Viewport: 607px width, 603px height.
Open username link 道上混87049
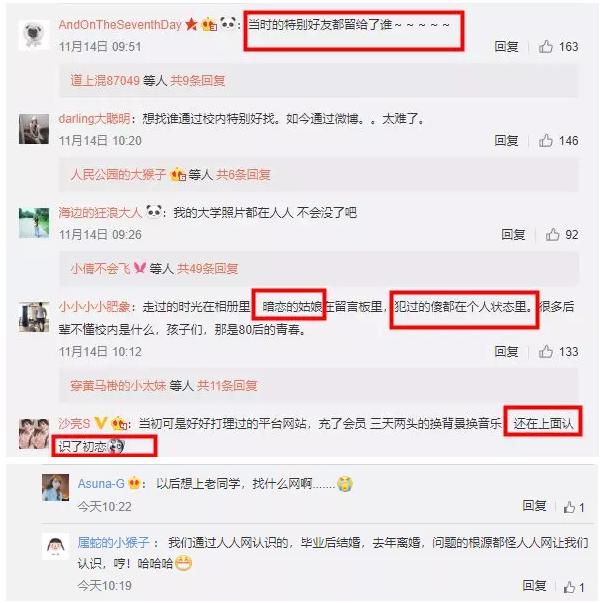coord(105,81)
